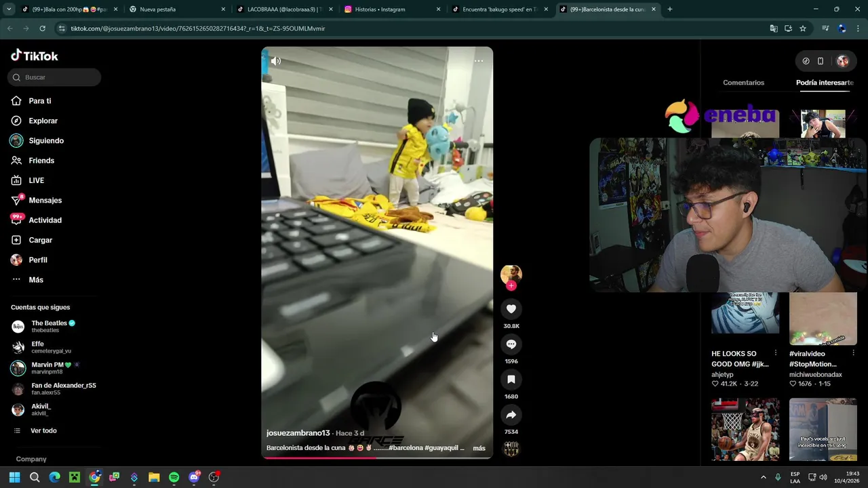Expand followed accounts with Ver todo

35,430
